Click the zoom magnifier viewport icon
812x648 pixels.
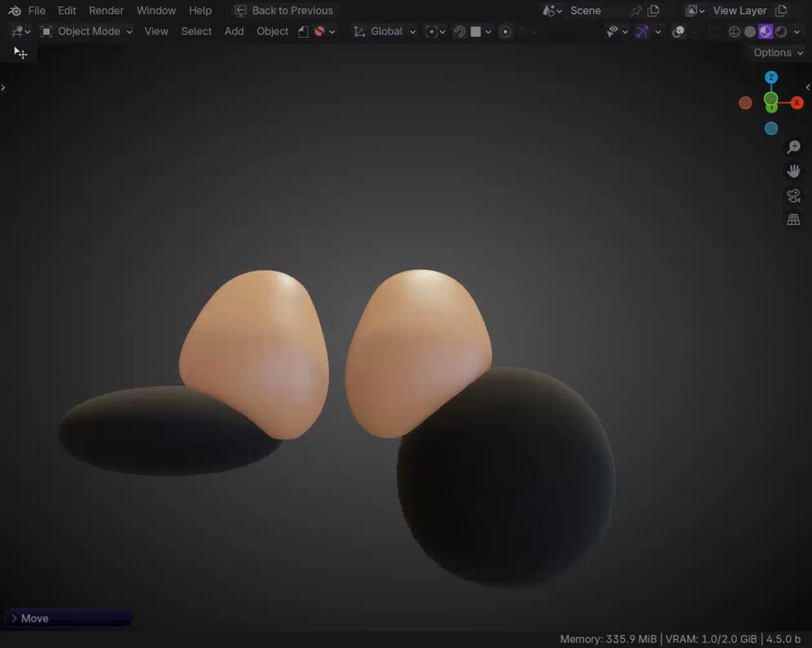793,147
